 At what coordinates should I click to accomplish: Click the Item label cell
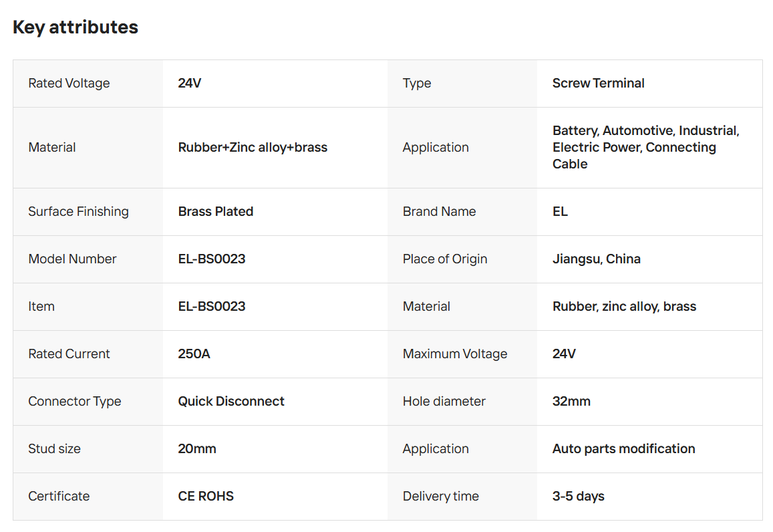(x=41, y=307)
